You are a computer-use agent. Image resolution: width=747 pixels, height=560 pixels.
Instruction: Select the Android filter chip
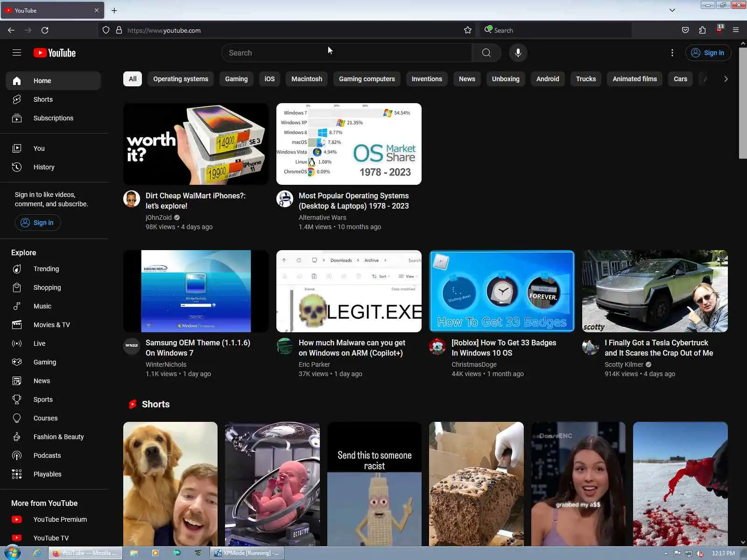click(x=548, y=79)
